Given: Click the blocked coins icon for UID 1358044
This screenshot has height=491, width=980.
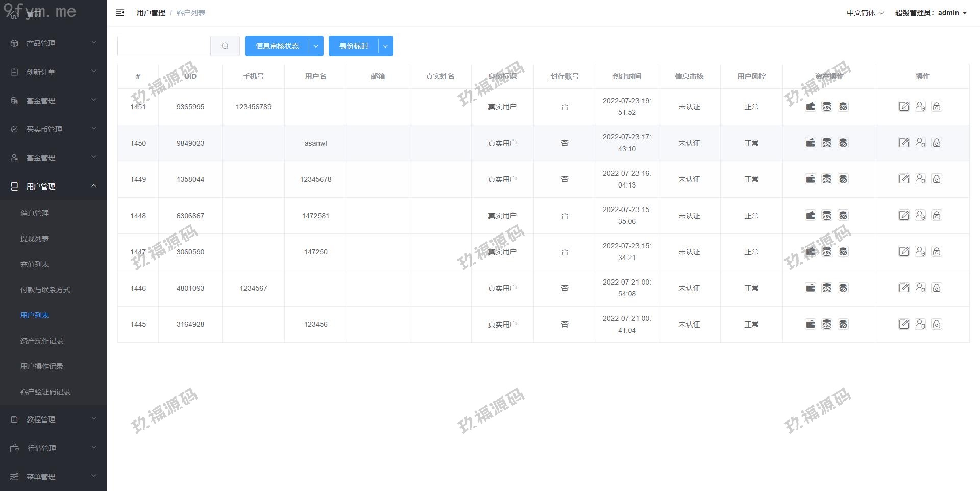Looking at the screenshot, I should pyautogui.click(x=843, y=179).
